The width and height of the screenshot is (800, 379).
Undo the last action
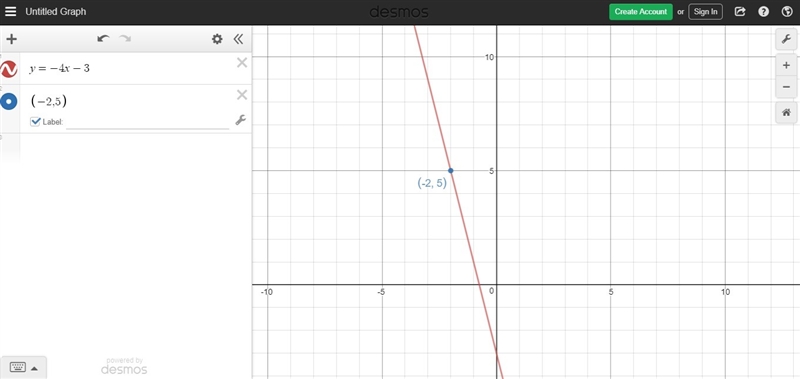coord(104,39)
